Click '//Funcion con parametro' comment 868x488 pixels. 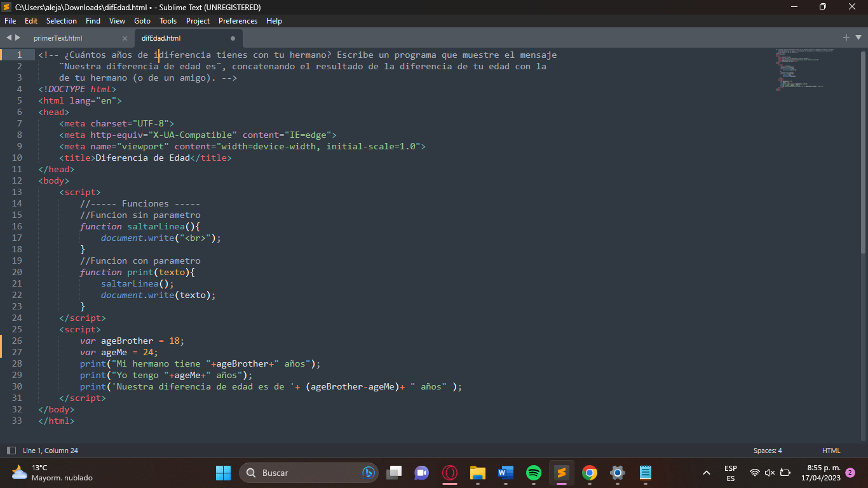(140, 261)
